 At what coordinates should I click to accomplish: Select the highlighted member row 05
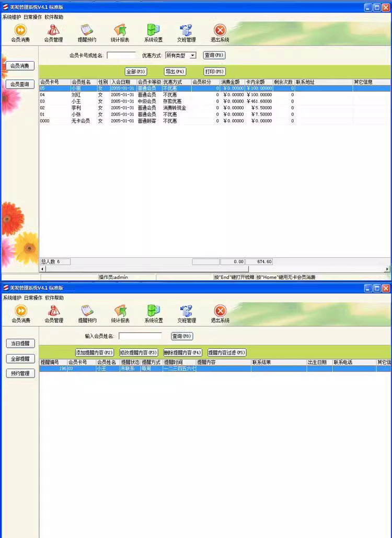(x=215, y=88)
